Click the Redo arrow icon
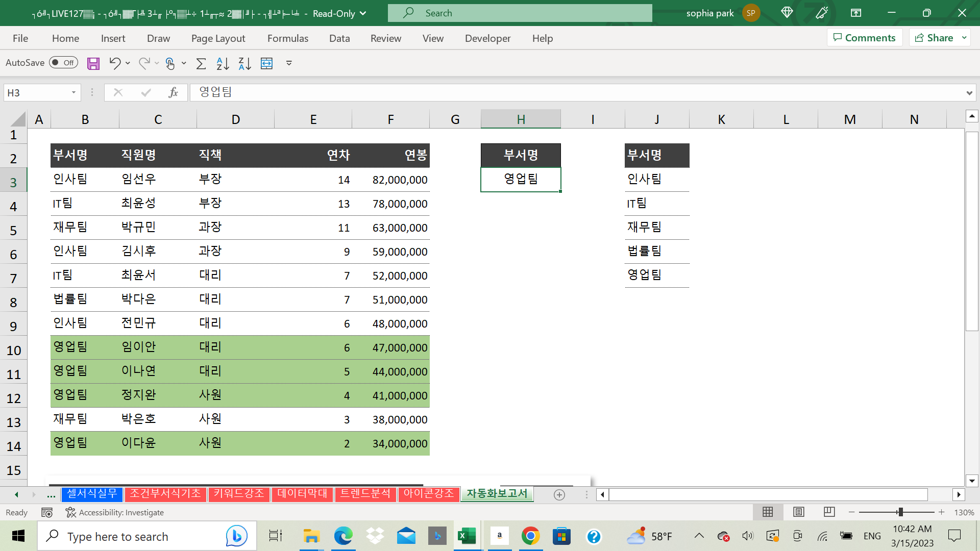980x551 pixels. coord(144,63)
